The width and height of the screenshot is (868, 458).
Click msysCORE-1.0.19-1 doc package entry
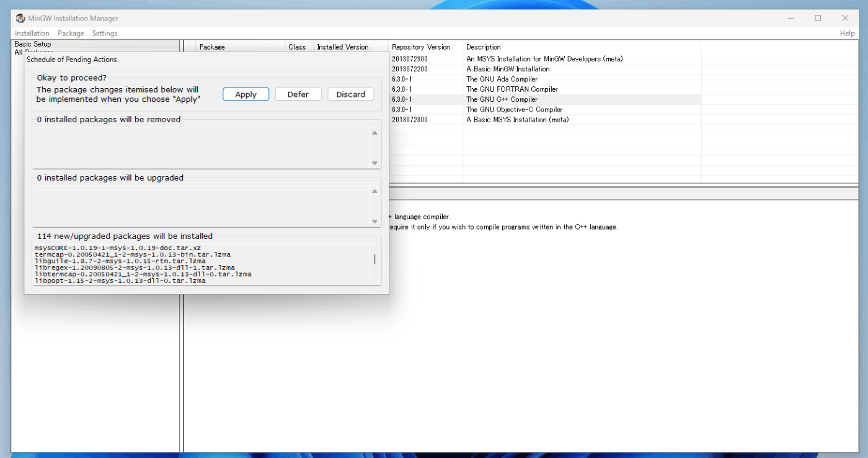(x=118, y=248)
